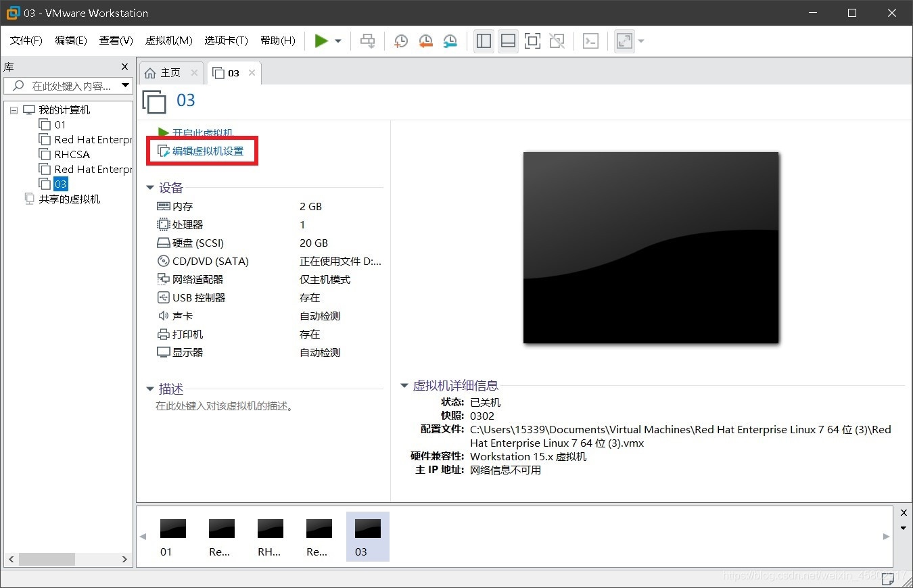Click the 硬盘 (SCSI) device row
Image resolution: width=913 pixels, height=588 pixels.
(269, 243)
